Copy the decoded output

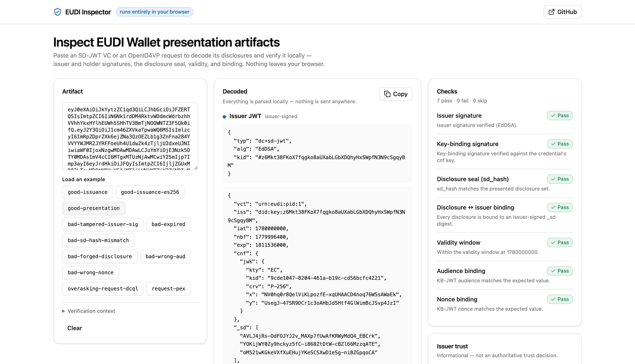[x=396, y=94]
